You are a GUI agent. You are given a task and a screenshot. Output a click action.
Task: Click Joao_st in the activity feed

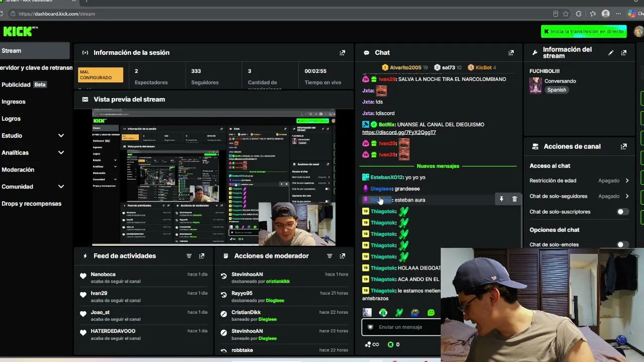pos(100,312)
